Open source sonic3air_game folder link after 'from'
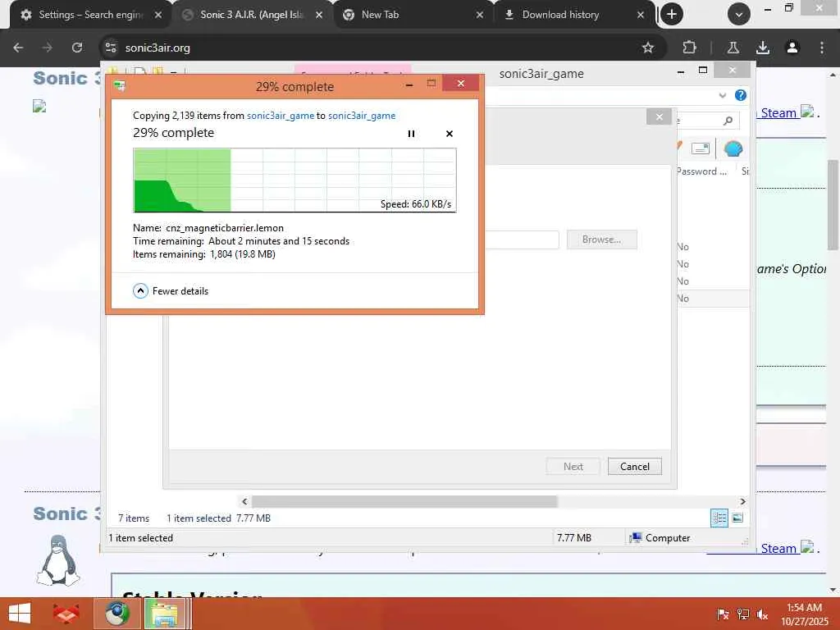The width and height of the screenshot is (840, 630). [281, 116]
